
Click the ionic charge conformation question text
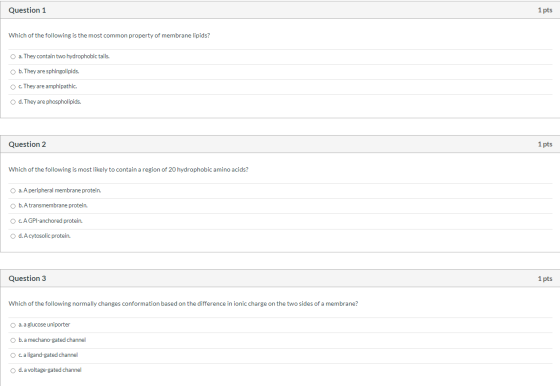(183, 304)
